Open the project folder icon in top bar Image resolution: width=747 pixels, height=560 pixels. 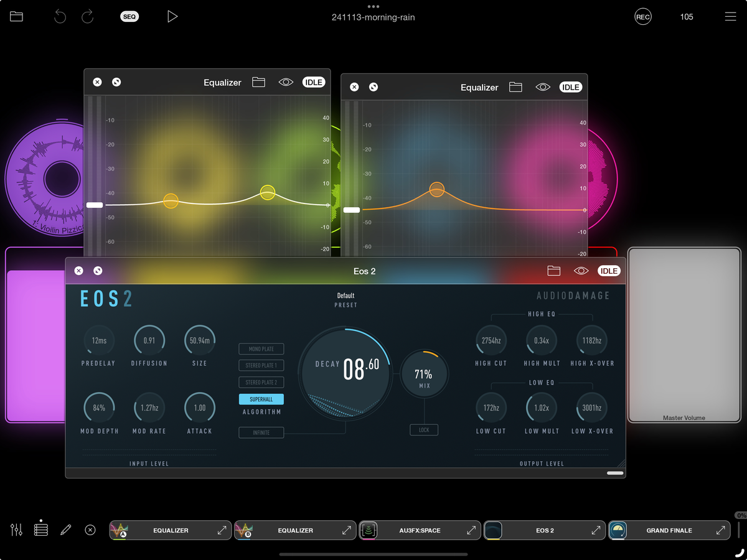[16, 17]
